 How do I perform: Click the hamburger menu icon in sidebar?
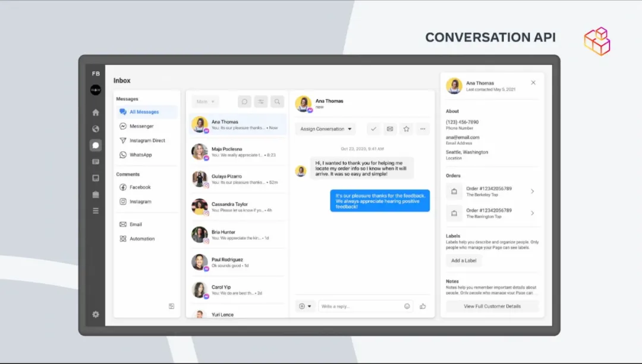[95, 211]
